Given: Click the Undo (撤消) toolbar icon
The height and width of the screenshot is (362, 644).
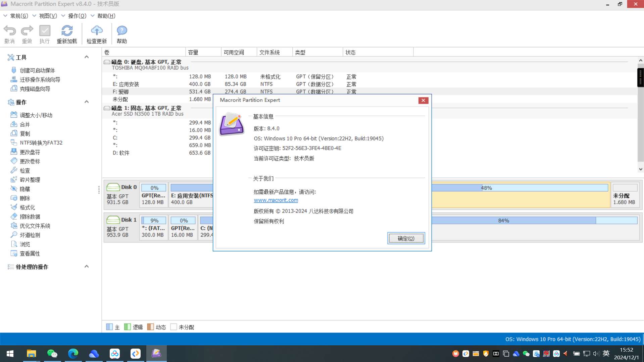Looking at the screenshot, I should coord(10,34).
